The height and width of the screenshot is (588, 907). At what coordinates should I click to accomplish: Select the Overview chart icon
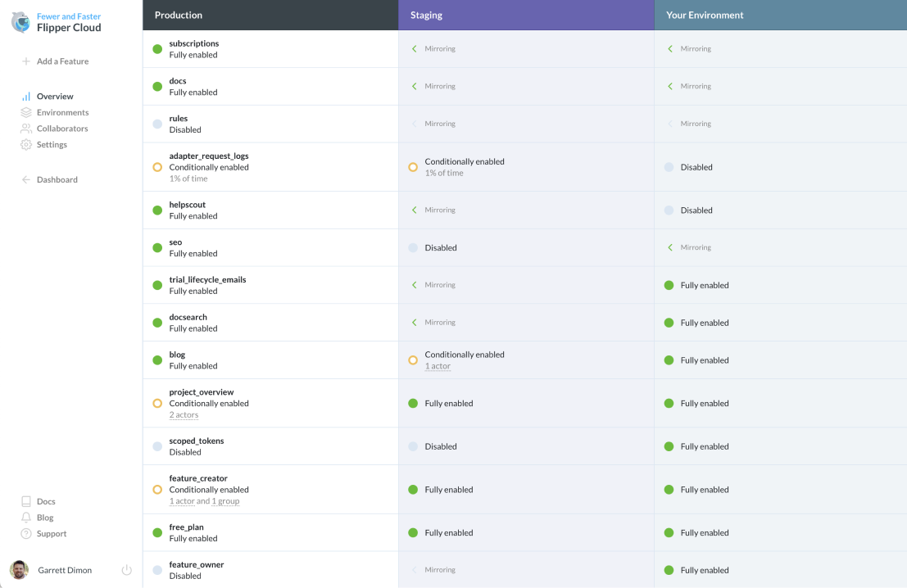[x=25, y=96]
